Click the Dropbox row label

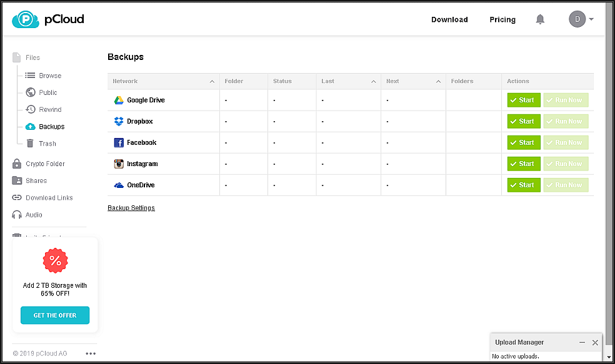(x=139, y=122)
